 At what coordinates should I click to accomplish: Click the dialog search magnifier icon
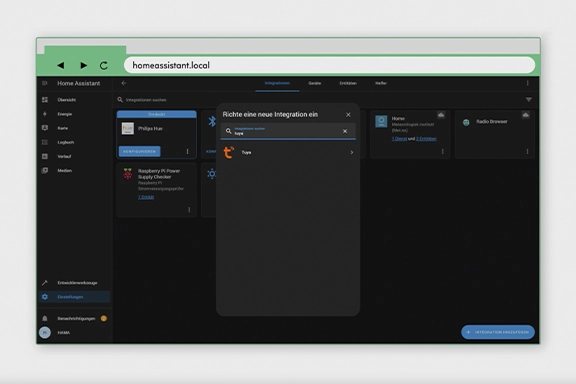click(228, 131)
